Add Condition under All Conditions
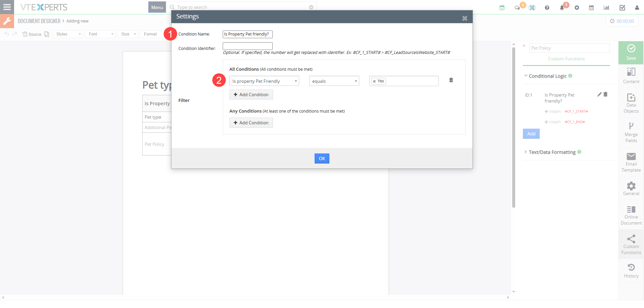 251,95
